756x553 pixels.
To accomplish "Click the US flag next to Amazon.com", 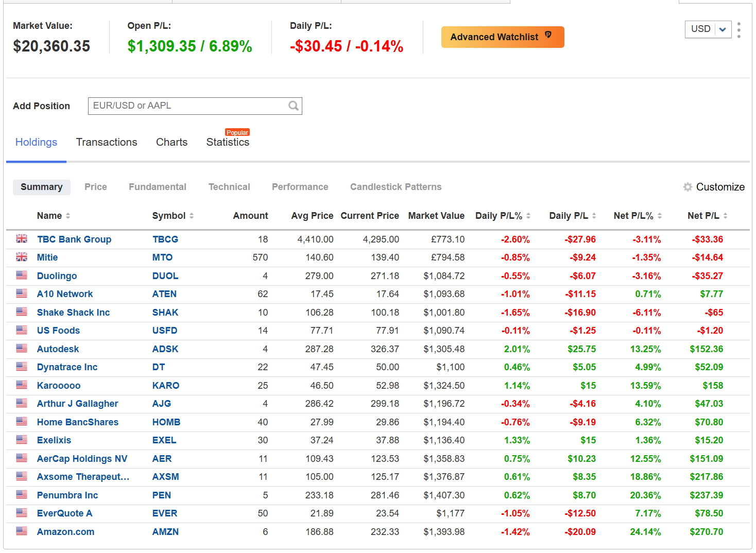I will (x=22, y=531).
